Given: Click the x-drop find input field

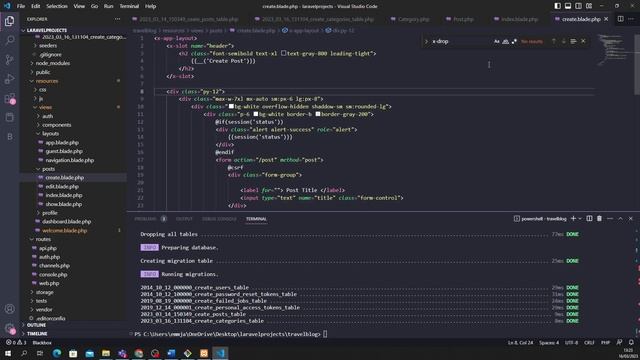Looking at the screenshot, I should [x=461, y=41].
